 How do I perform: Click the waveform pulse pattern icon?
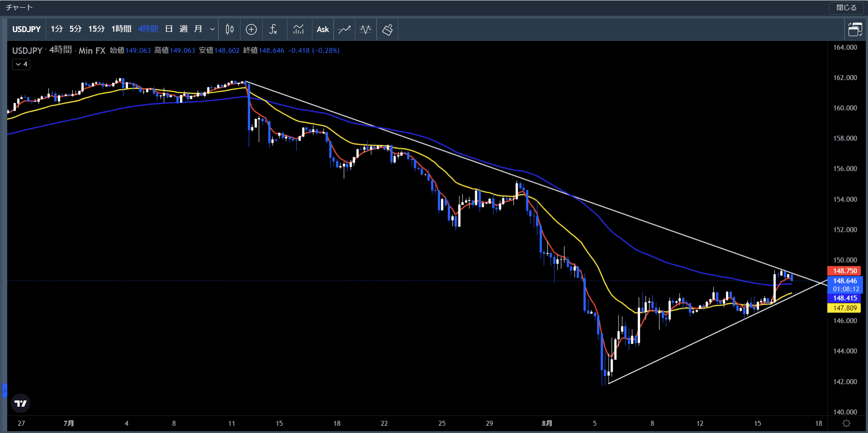point(365,29)
